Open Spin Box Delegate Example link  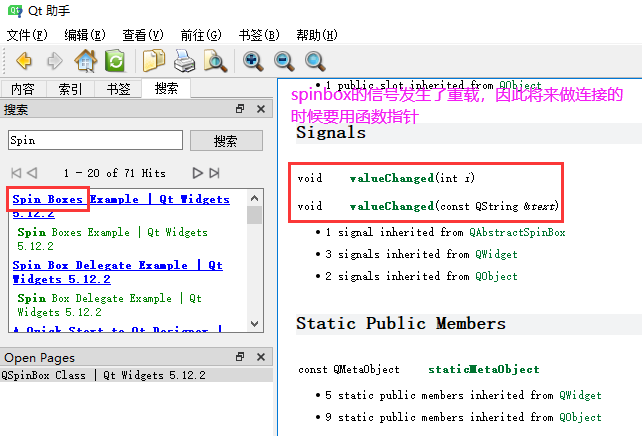(118, 272)
